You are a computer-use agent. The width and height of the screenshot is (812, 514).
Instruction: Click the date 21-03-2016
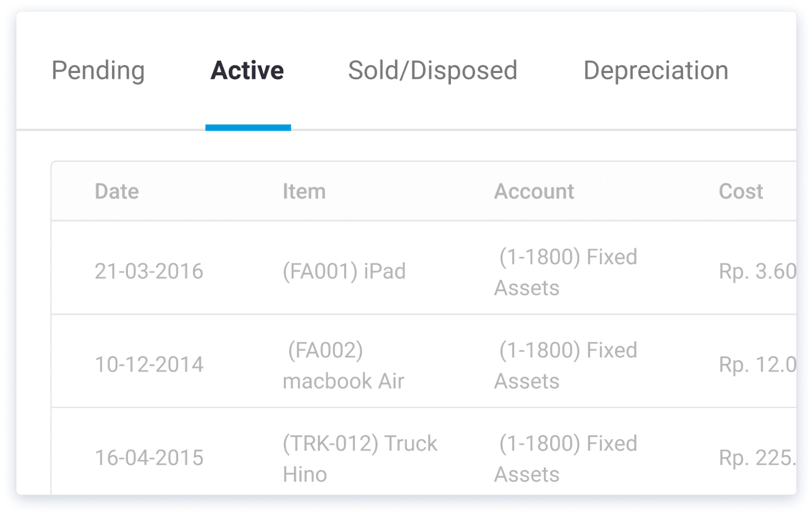[x=149, y=271]
